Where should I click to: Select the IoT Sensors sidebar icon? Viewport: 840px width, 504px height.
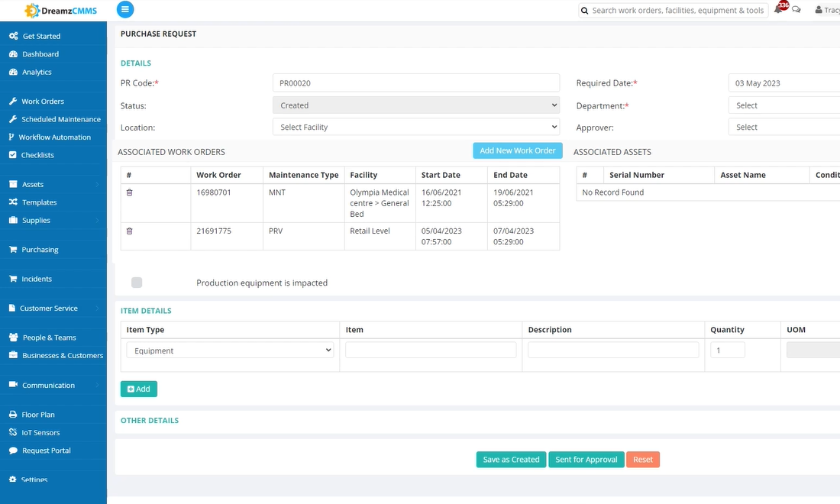coord(14,432)
